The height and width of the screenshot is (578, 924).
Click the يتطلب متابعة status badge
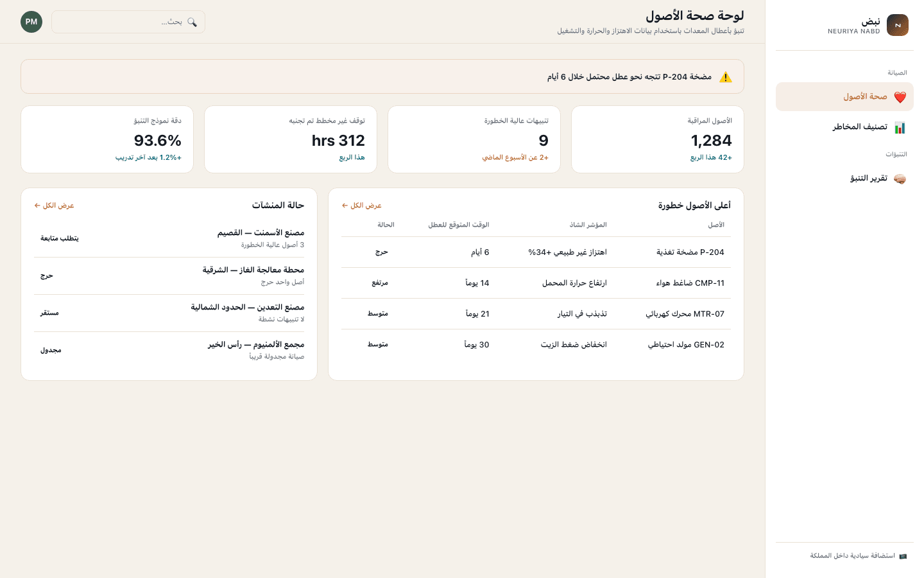60,238
